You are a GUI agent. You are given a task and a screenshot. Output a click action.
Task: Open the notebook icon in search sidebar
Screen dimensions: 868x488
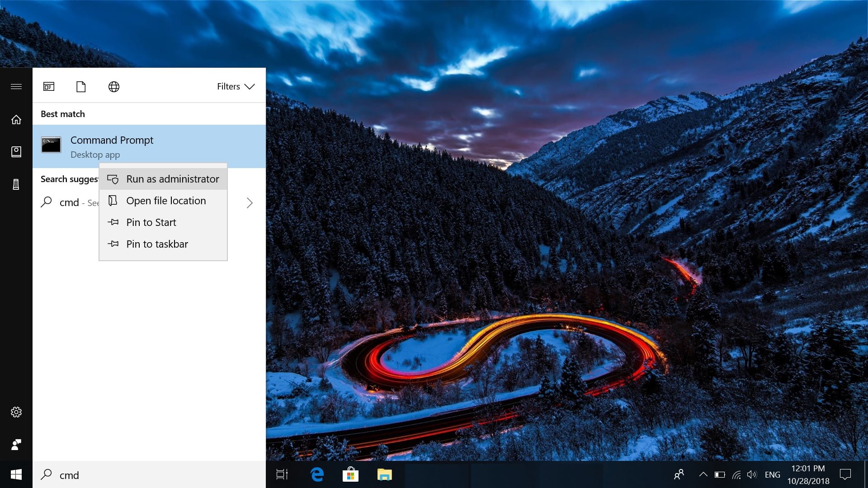pos(16,152)
